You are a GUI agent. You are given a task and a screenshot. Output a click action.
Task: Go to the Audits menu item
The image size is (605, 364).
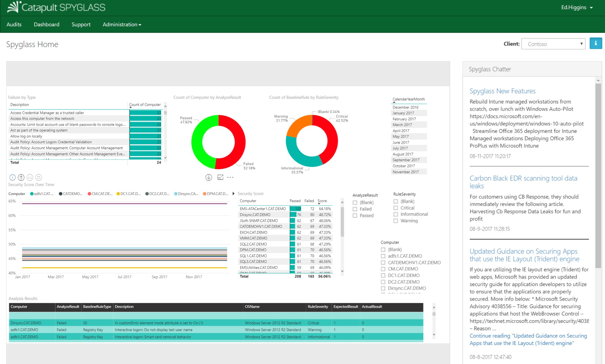(14, 25)
